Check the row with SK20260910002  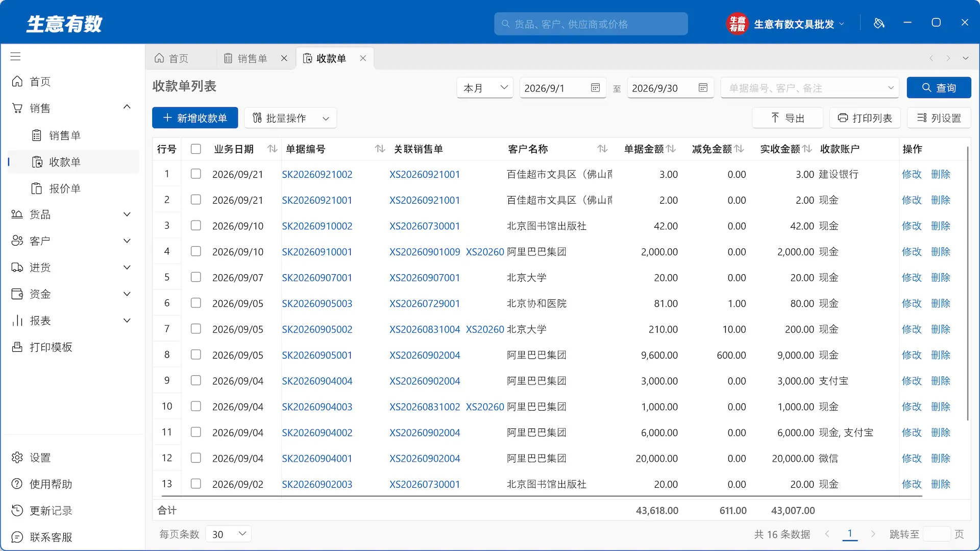coord(195,225)
